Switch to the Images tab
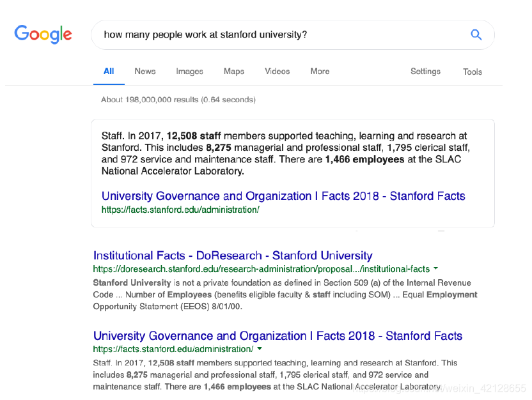532x400 pixels. (189, 71)
